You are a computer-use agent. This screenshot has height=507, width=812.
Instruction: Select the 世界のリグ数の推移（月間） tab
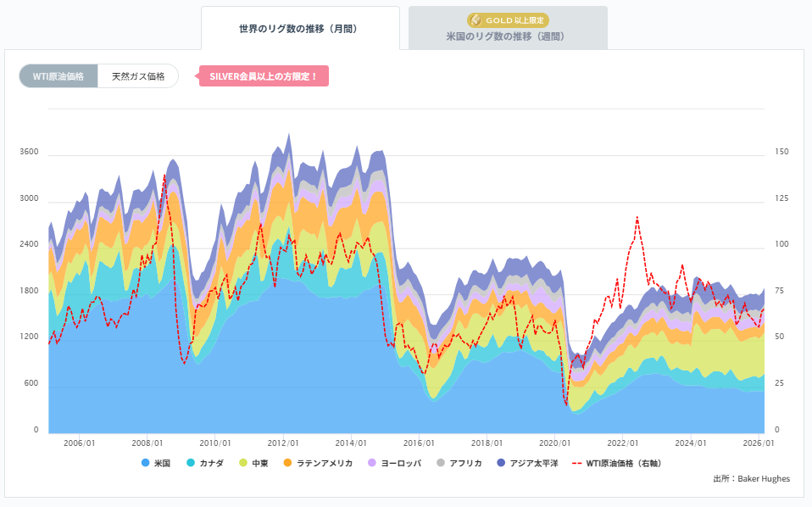[x=300, y=26]
